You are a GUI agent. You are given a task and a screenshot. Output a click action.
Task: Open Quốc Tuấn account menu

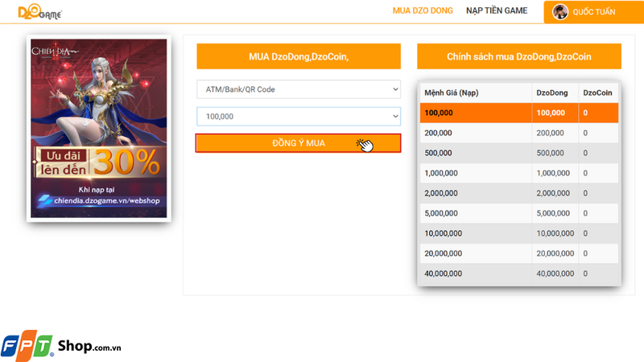(x=594, y=12)
